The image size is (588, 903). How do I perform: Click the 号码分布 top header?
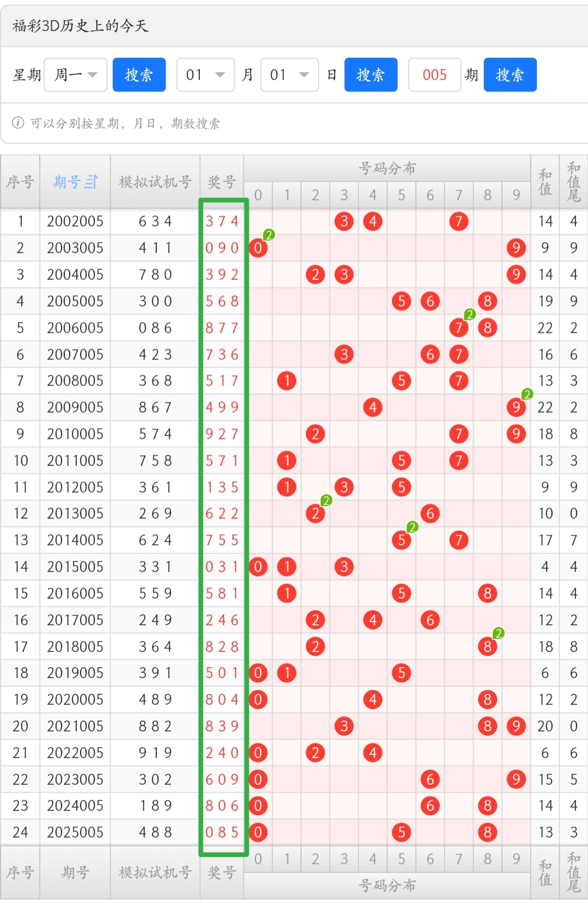[387, 168]
